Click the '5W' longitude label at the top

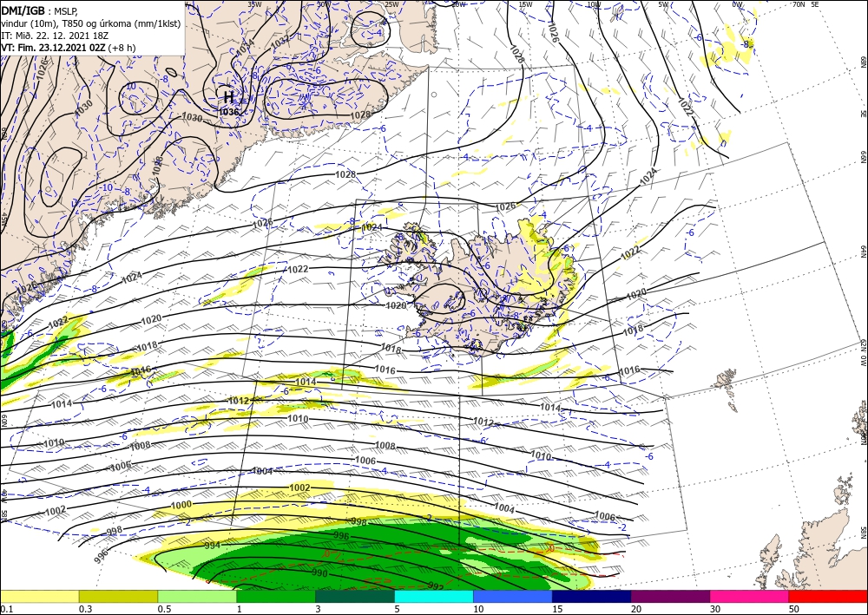coord(665,4)
